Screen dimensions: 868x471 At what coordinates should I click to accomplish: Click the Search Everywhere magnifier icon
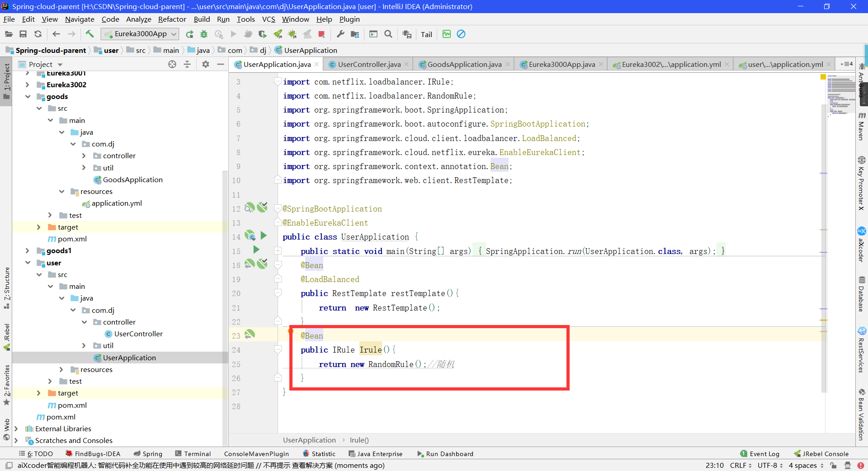[388, 34]
